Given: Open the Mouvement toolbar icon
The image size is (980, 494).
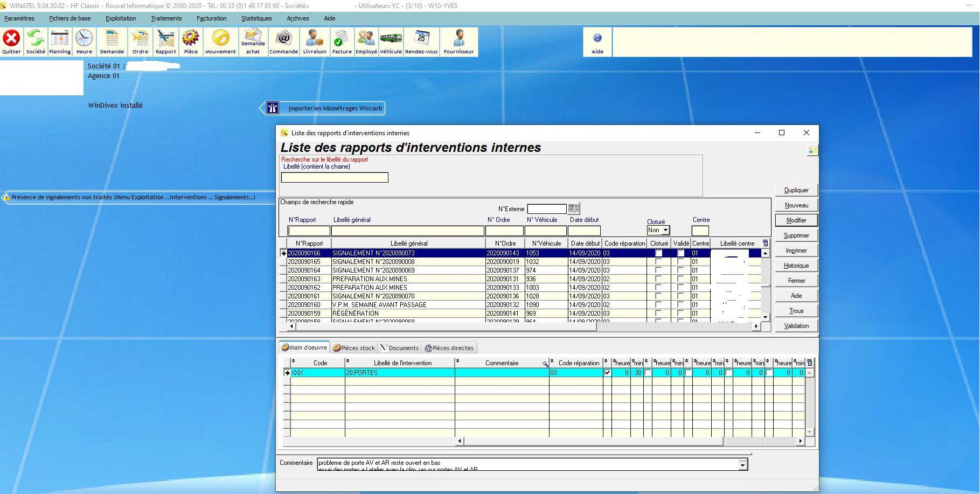Looking at the screenshot, I should tap(220, 42).
